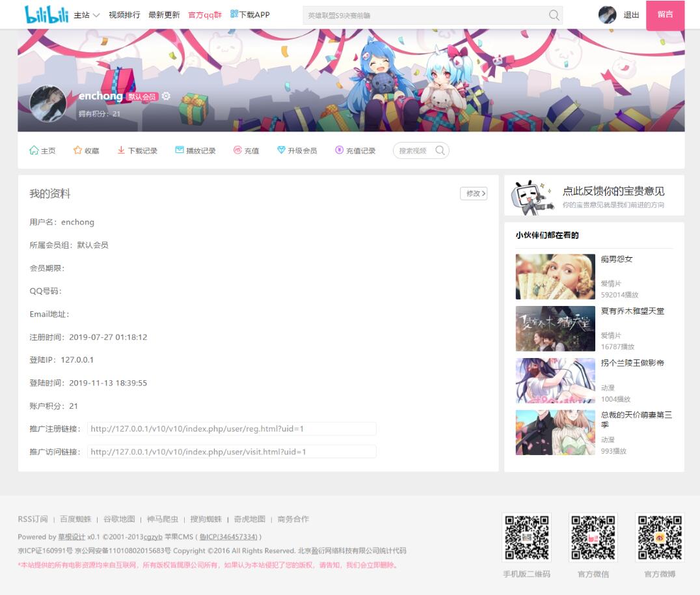This screenshot has height=595, width=700.
Task: Click the 592014播放 count text
Action: [619, 295]
